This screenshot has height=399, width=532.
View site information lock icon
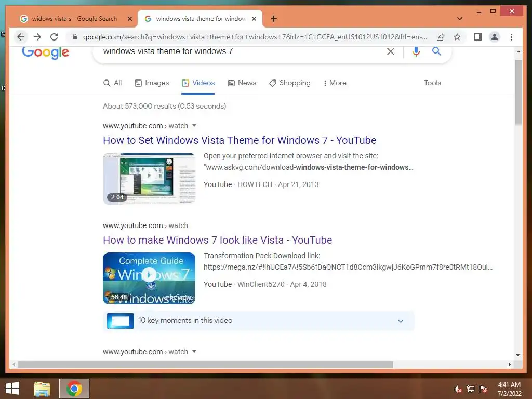point(75,37)
